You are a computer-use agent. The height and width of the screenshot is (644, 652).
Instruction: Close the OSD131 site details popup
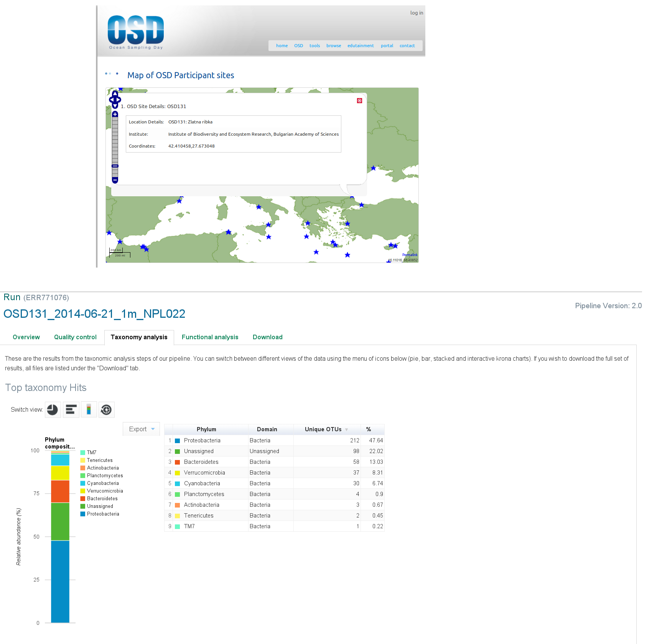(359, 101)
